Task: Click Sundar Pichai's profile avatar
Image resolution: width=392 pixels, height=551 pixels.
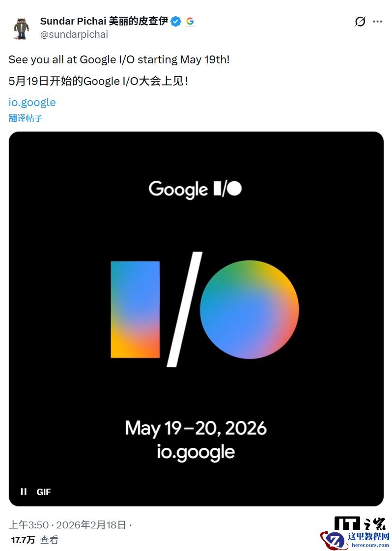Action: (21, 28)
